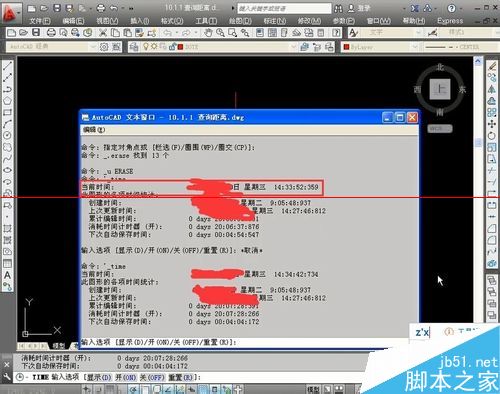Screen dimensions: 500x394
Task: Open the CENTER linetype dropdown
Action: click(462, 47)
